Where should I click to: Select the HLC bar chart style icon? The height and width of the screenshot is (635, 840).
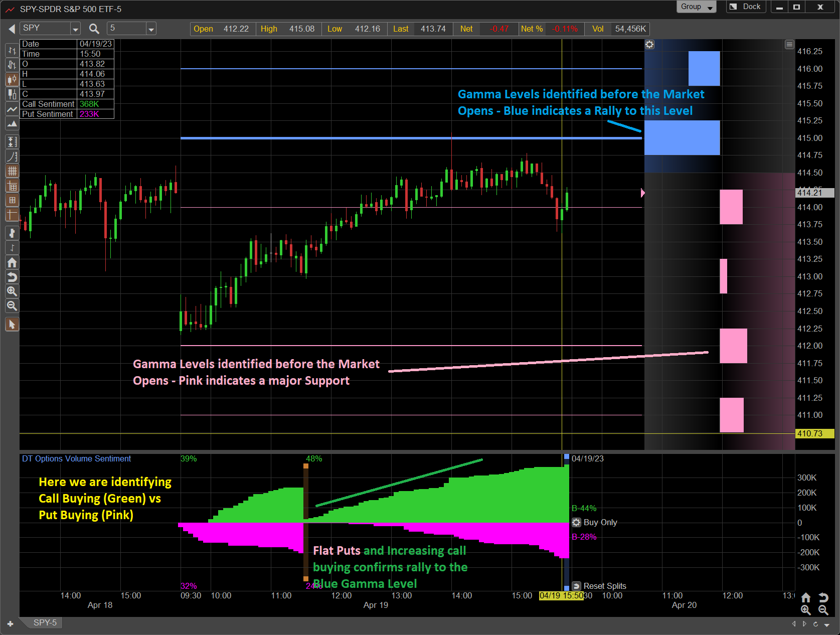(x=12, y=65)
